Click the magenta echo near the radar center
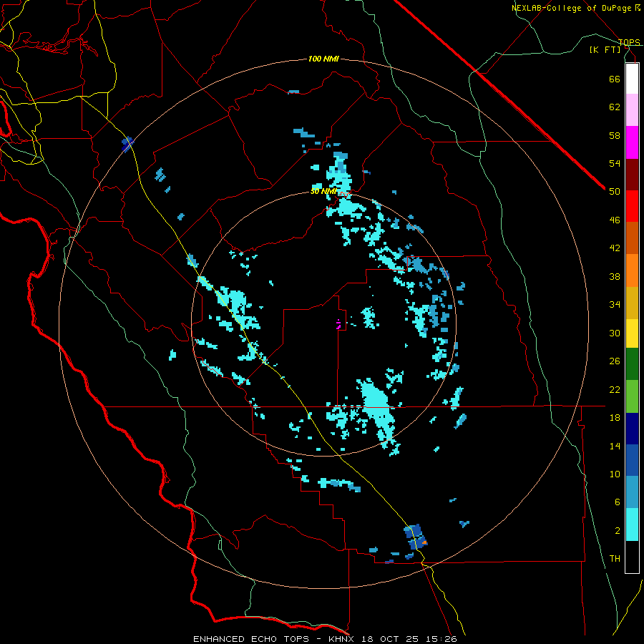 338,324
